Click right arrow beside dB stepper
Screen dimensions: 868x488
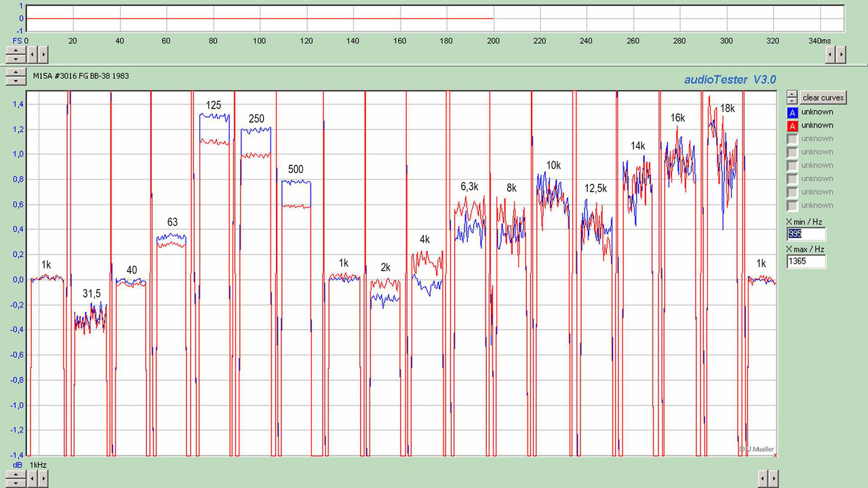click(43, 479)
